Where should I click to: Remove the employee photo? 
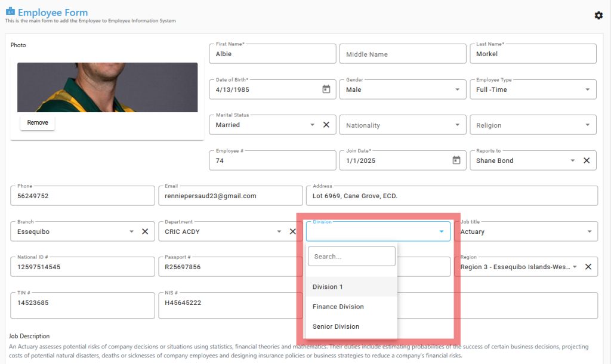(x=38, y=122)
